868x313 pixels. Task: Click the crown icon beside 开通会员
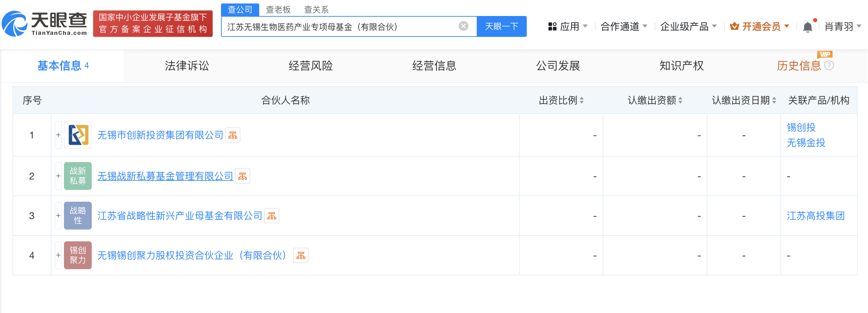coord(735,26)
